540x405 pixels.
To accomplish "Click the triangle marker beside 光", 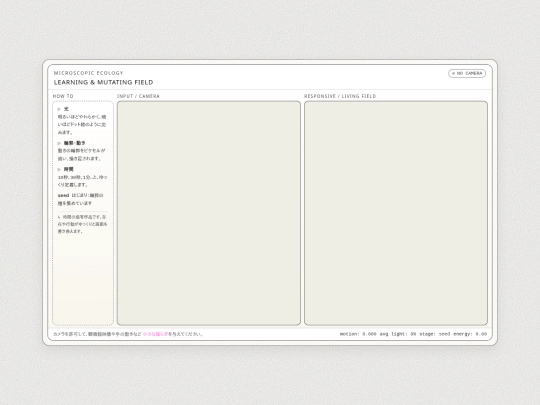I will pos(59,109).
